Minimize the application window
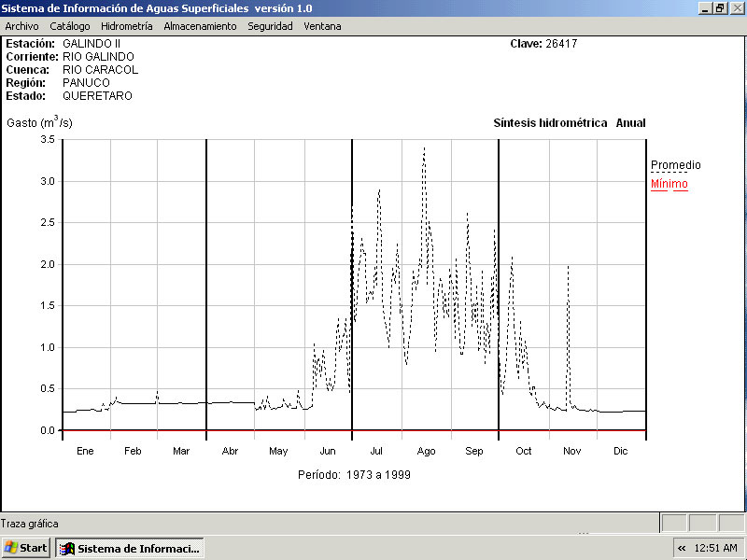The height and width of the screenshot is (560, 747). click(705, 7)
